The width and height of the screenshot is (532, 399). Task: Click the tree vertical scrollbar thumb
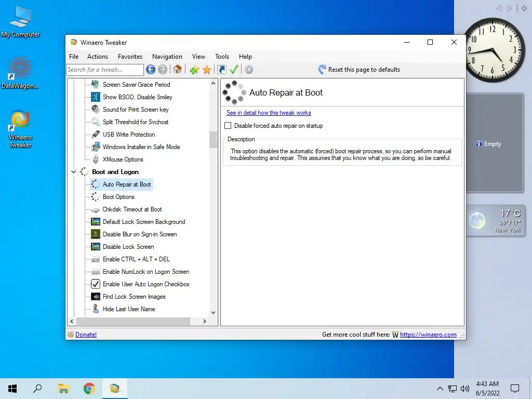pyautogui.click(x=213, y=140)
